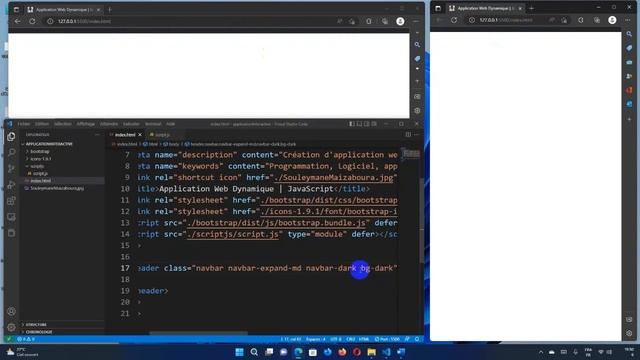This screenshot has width=640, height=360.
Task: Open Firefox from the taskbar
Action: (342, 352)
